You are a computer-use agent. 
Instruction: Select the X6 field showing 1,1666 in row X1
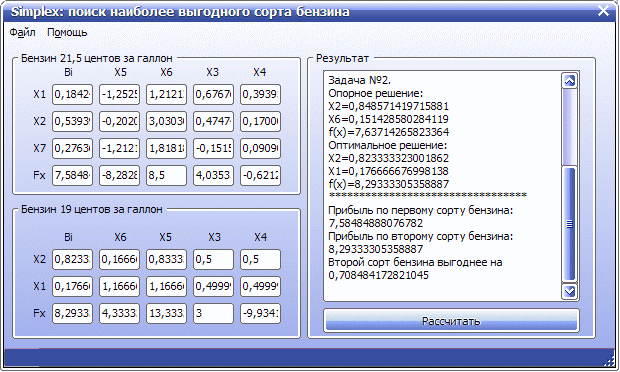point(119,286)
